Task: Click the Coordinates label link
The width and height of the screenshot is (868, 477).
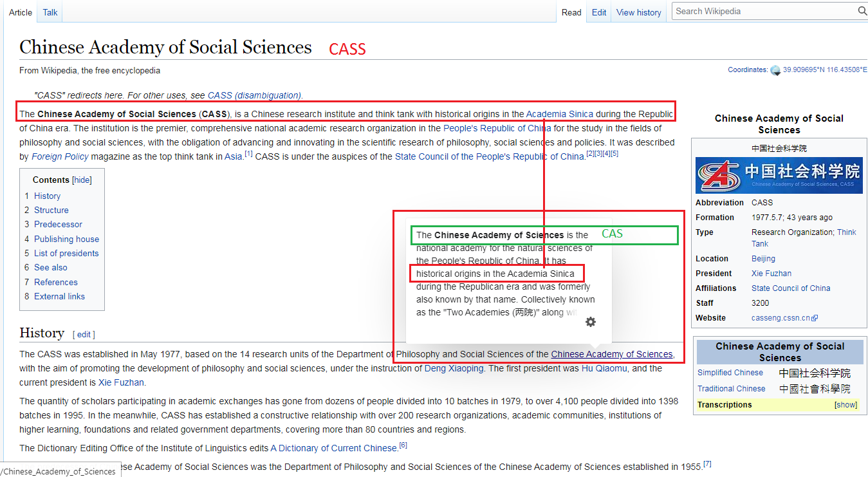Action: (x=747, y=70)
